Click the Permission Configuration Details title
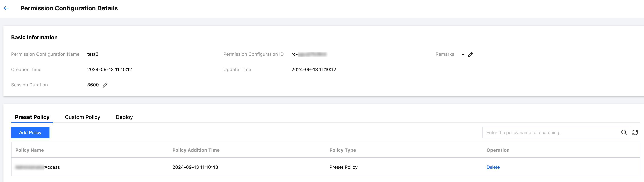Viewport: 644px width, 182px height. point(69,8)
